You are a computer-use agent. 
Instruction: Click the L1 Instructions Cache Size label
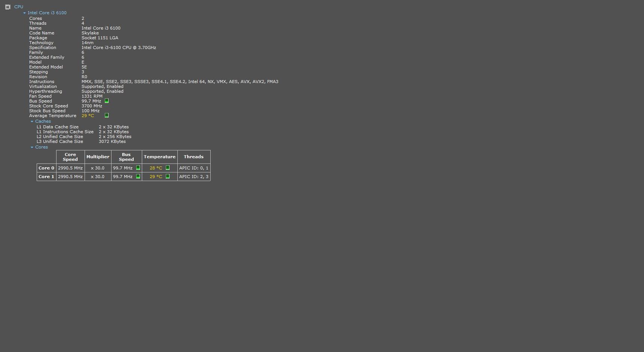point(65,132)
